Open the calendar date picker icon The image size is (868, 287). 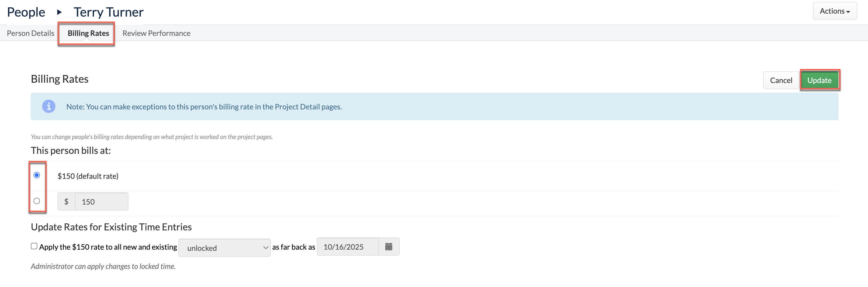[389, 247]
